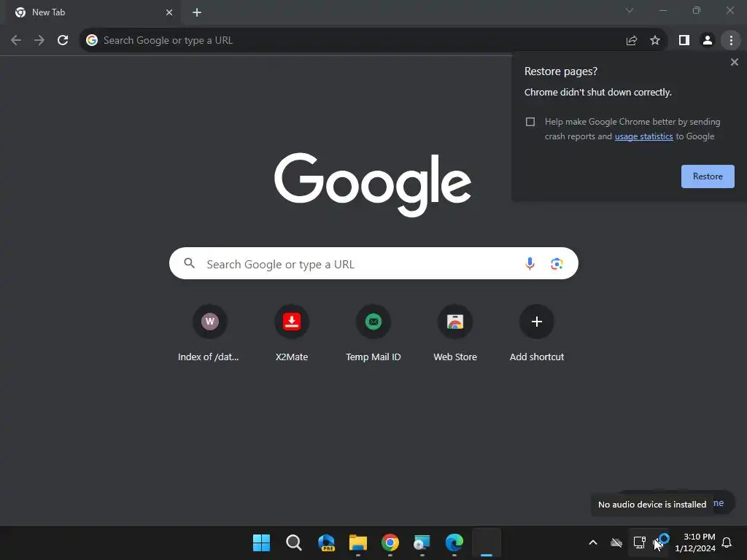Open the Index of /dat... shortcut
Screen dimensions: 747x560
pos(209,334)
